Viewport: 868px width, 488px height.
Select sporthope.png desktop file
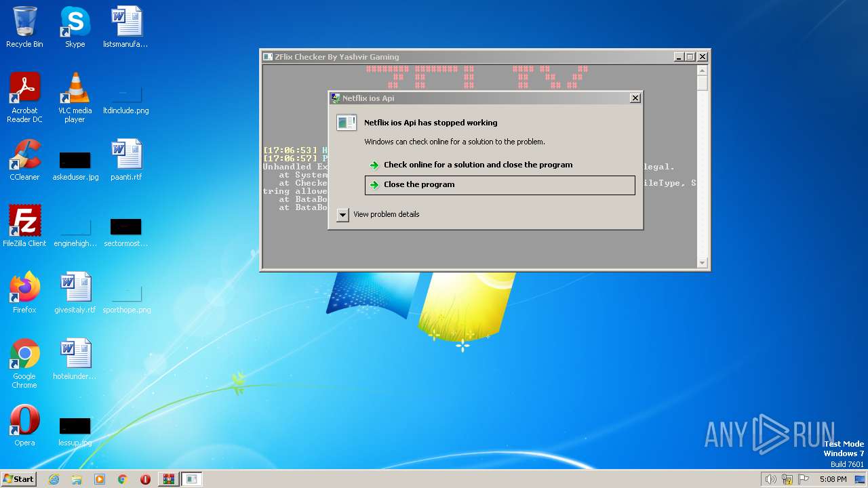click(126, 298)
